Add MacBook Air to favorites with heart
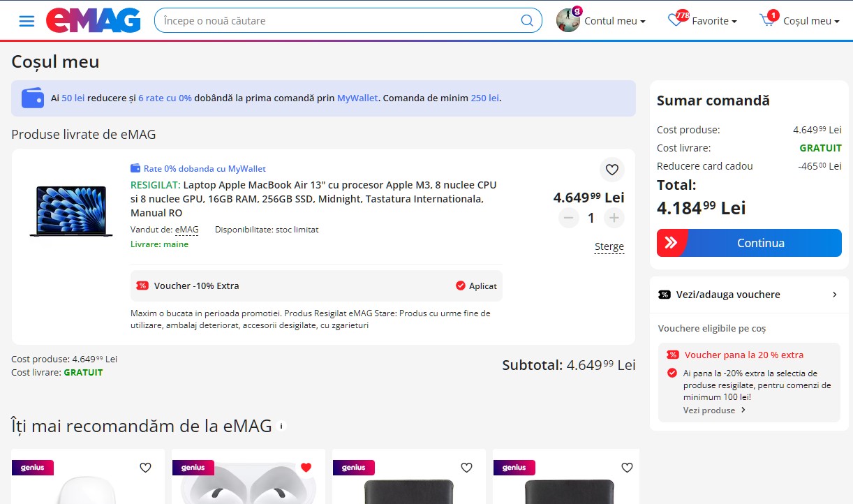This screenshot has height=504, width=853. coord(611,170)
